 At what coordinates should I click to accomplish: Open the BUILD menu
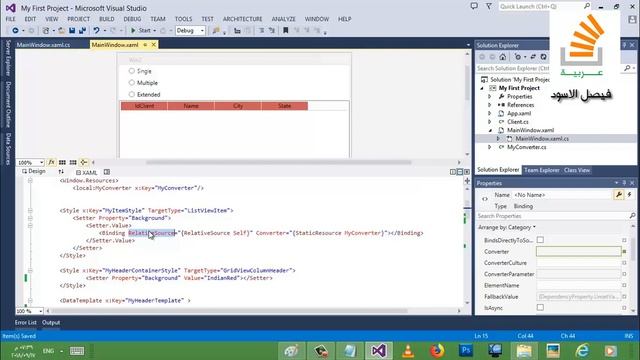coord(107,19)
